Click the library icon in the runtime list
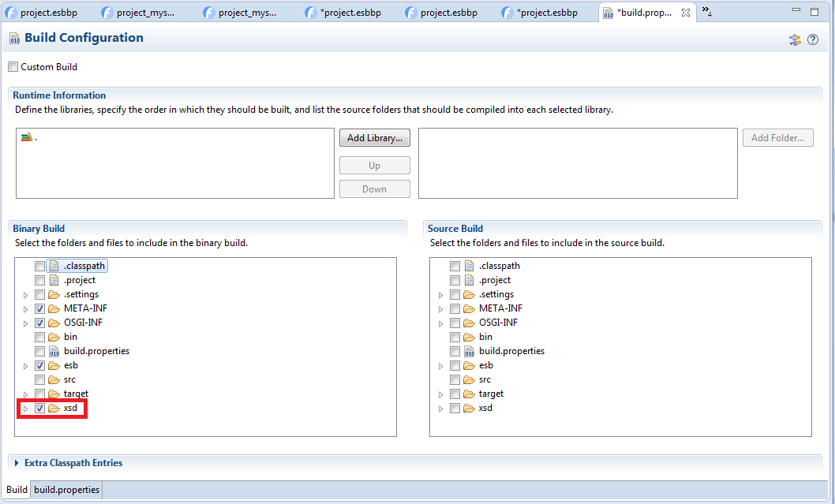This screenshot has width=835, height=504. click(x=27, y=137)
